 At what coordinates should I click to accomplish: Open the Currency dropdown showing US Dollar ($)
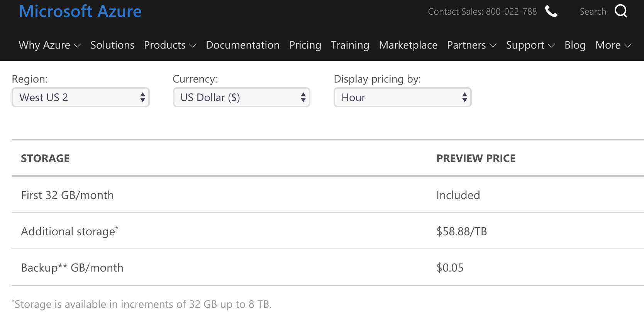242,97
